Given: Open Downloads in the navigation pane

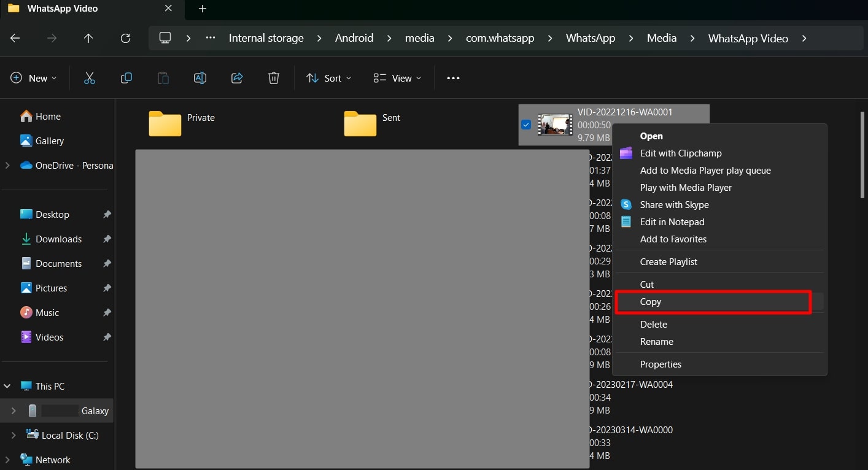Looking at the screenshot, I should pyautogui.click(x=58, y=239).
